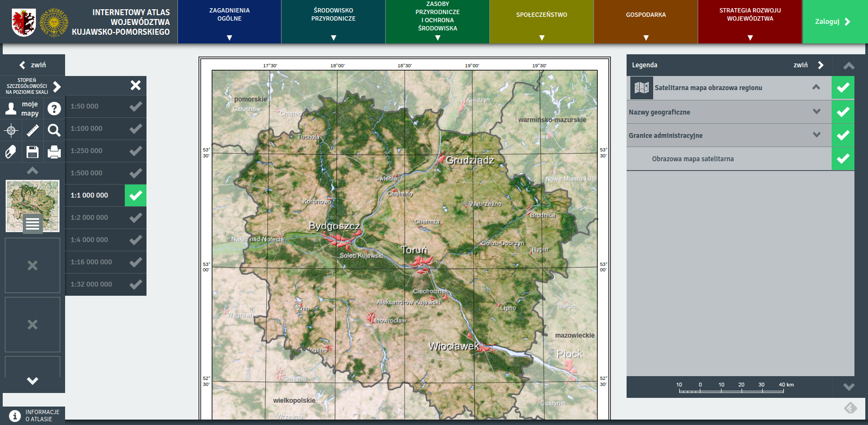Viewport: 868px width, 425px height.
Task: Select the eraser tool icon
Action: [x=11, y=152]
